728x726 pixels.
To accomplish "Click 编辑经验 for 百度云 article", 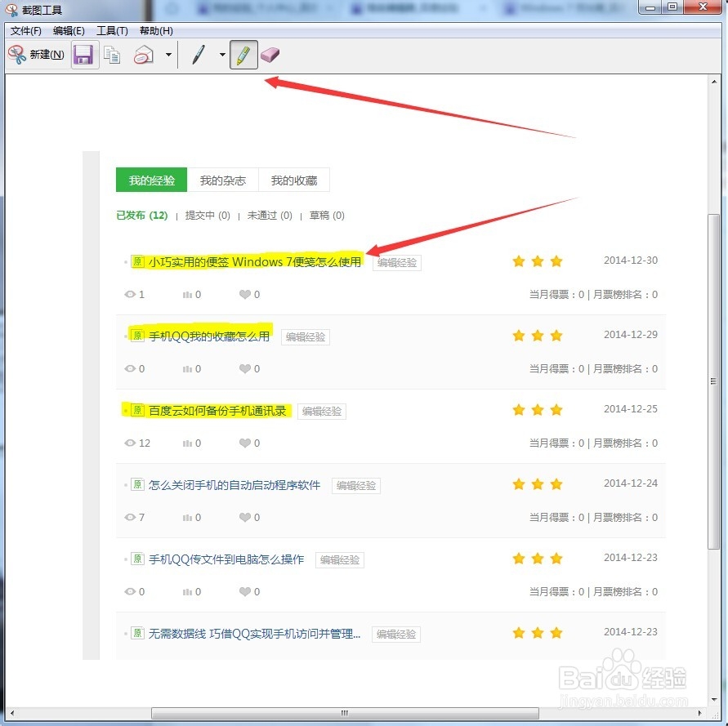I will coord(322,412).
